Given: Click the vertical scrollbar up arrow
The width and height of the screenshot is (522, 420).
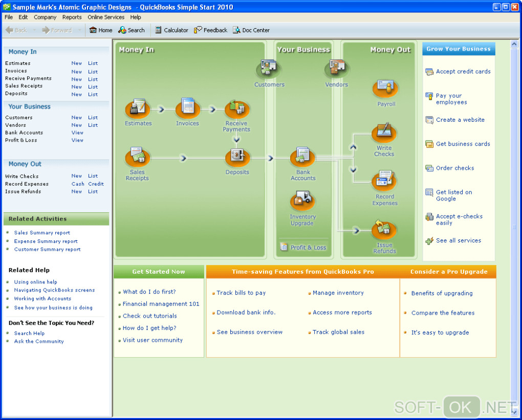Looking at the screenshot, I should [x=514, y=44].
